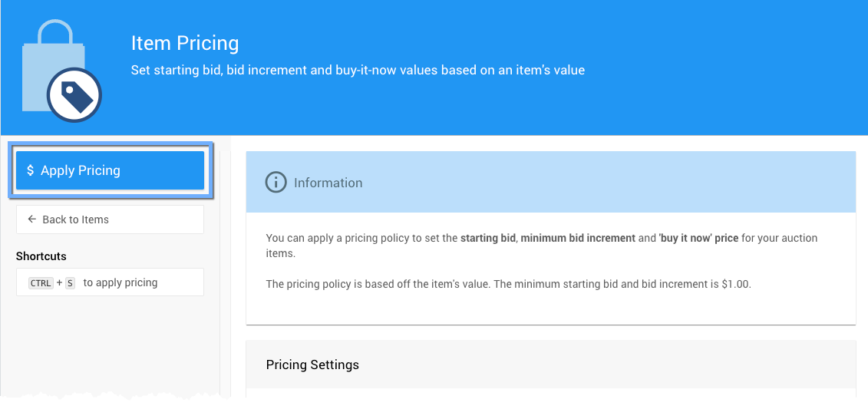Image resolution: width=868 pixels, height=419 pixels.
Task: Select the Shortcuts heading
Action: [x=41, y=256]
